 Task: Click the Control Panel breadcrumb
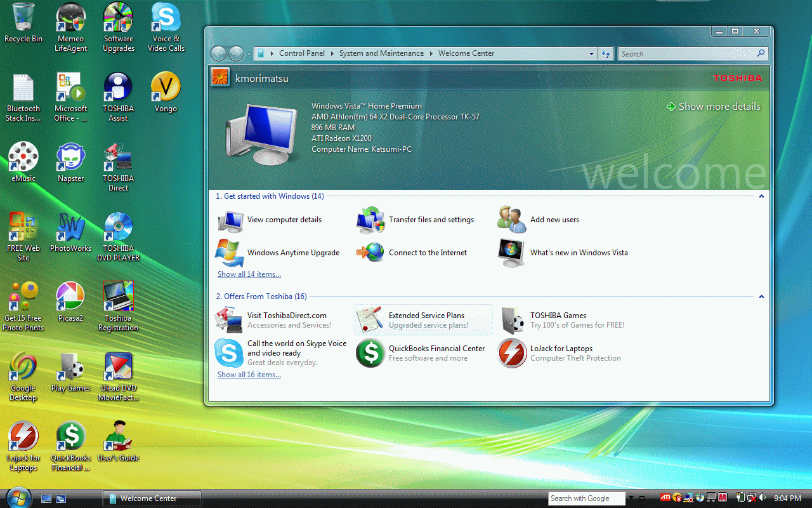coord(302,53)
